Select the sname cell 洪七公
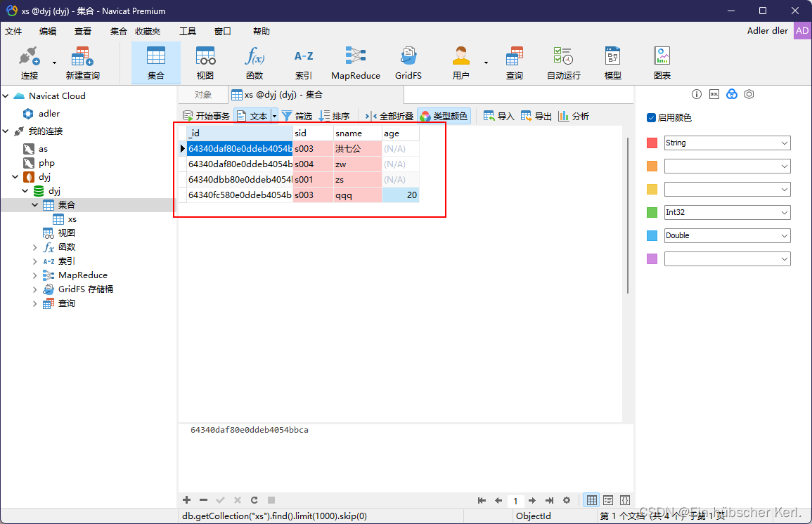This screenshot has width=812, height=524. coord(357,149)
